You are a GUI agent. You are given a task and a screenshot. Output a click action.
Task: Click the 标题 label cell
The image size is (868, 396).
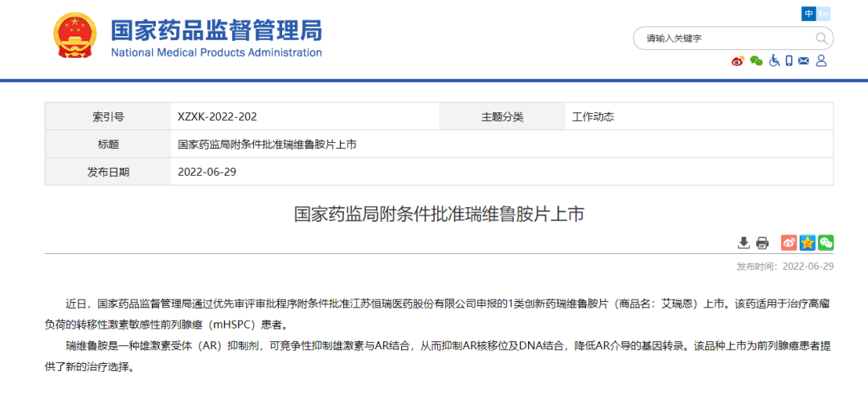pos(108,145)
